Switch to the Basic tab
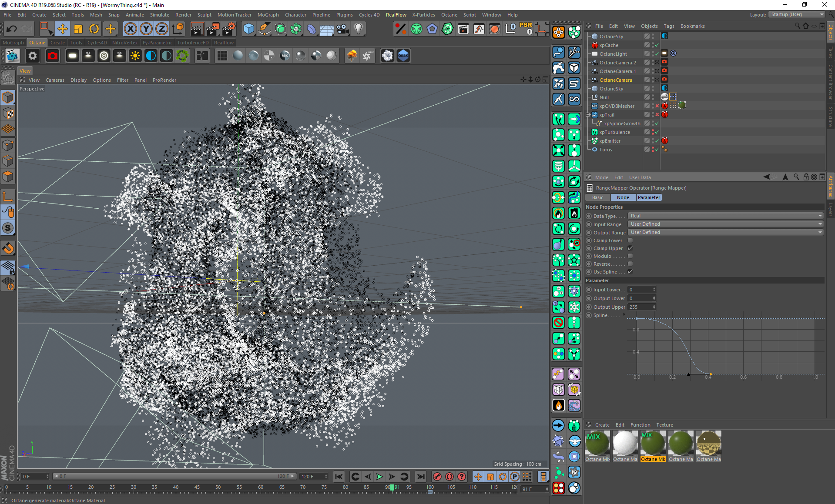Viewport: 835px width, 504px height. click(x=598, y=197)
